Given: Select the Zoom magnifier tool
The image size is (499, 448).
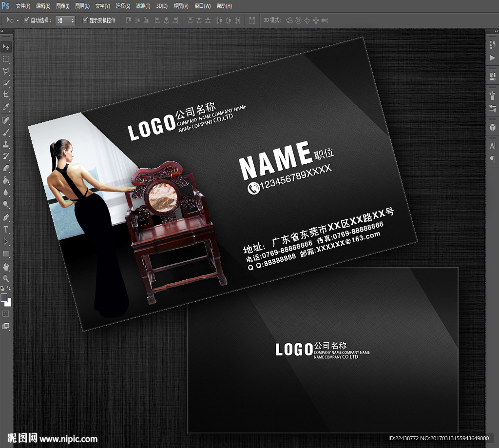Looking at the screenshot, I should (x=6, y=279).
